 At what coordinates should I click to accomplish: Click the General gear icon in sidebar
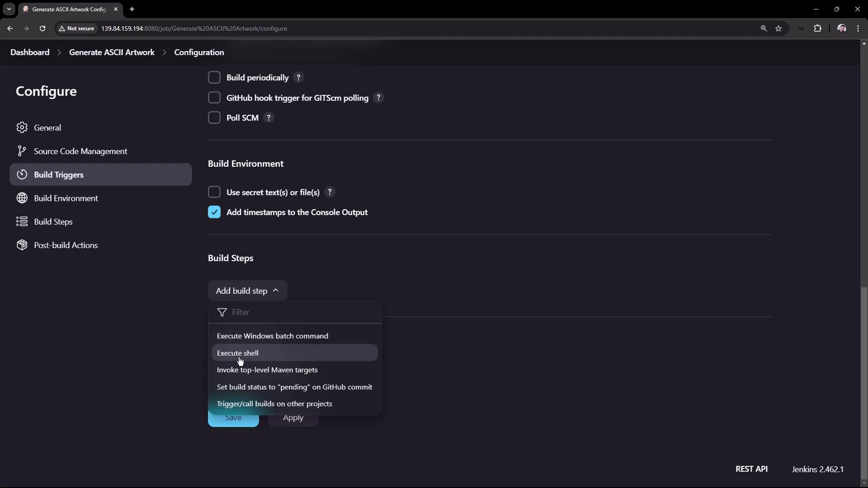point(22,127)
